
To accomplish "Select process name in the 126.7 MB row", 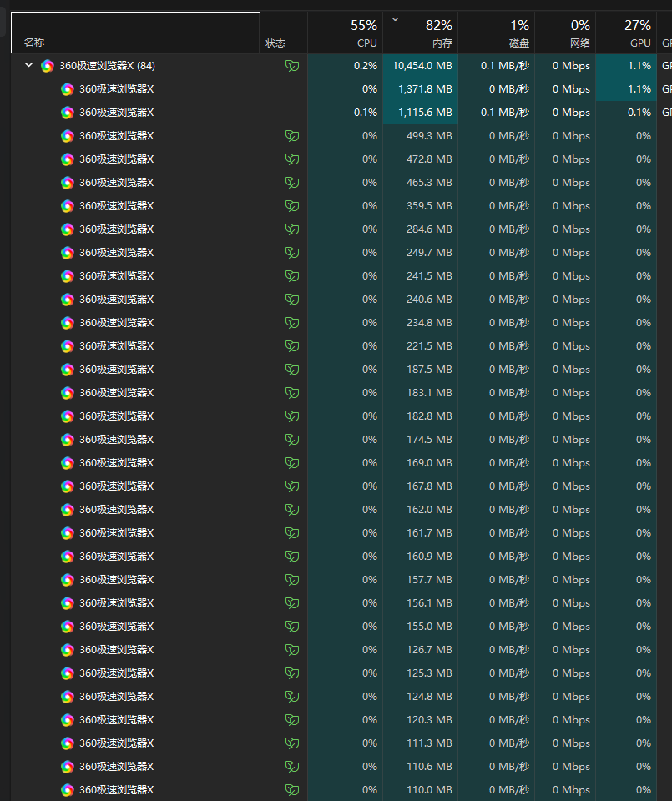I will pyautogui.click(x=117, y=650).
